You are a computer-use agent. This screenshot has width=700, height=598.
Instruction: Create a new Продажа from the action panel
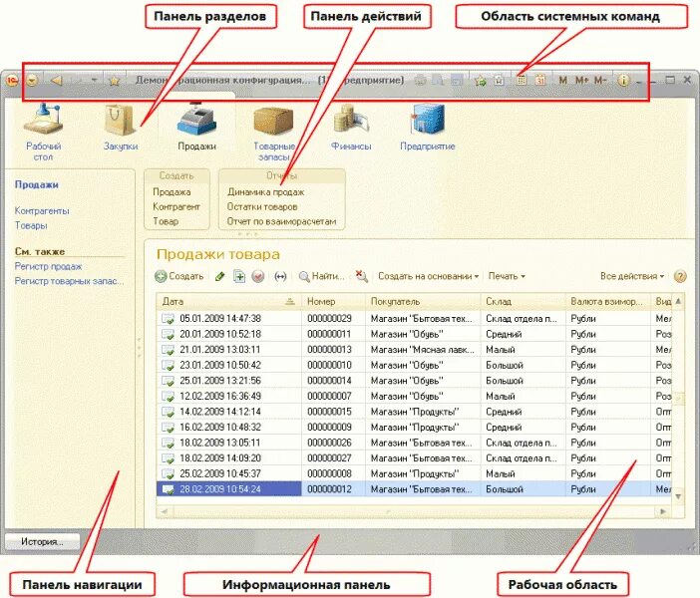click(x=172, y=192)
